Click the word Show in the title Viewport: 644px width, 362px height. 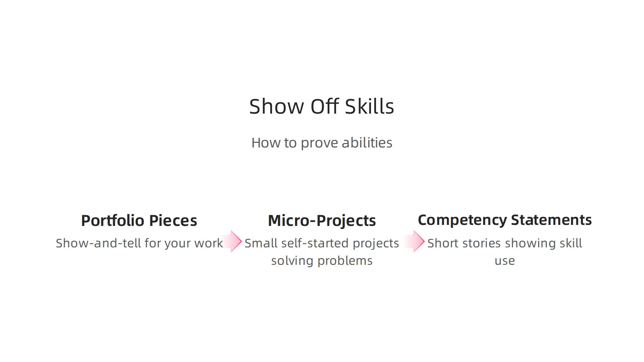pyautogui.click(x=277, y=107)
